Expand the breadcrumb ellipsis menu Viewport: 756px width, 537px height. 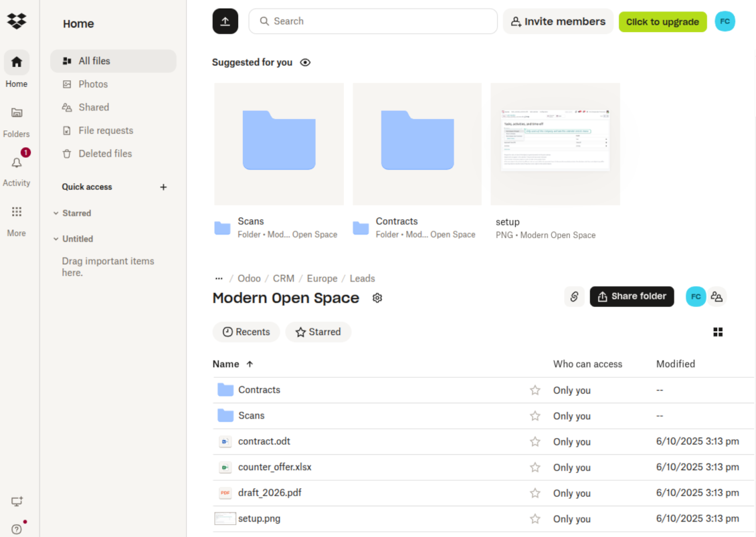pyautogui.click(x=218, y=278)
